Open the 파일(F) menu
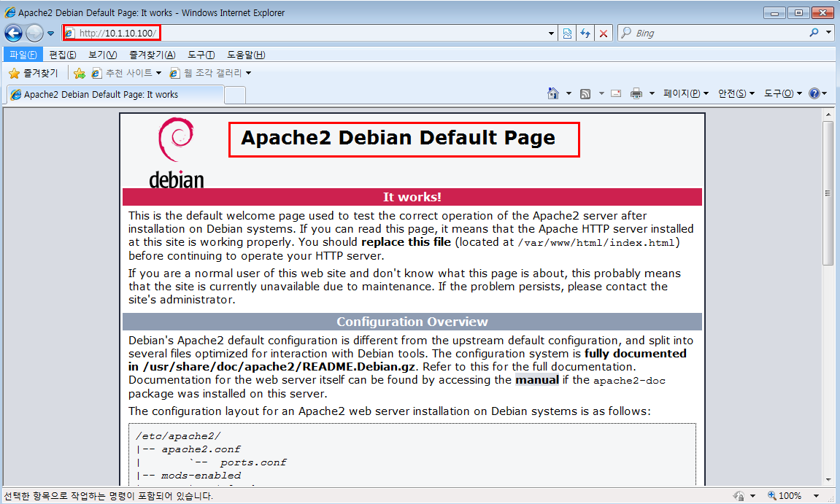 click(x=23, y=55)
